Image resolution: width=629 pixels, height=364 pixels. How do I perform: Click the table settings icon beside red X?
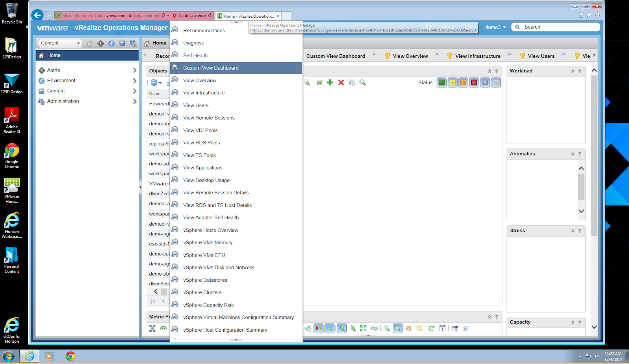[352, 83]
